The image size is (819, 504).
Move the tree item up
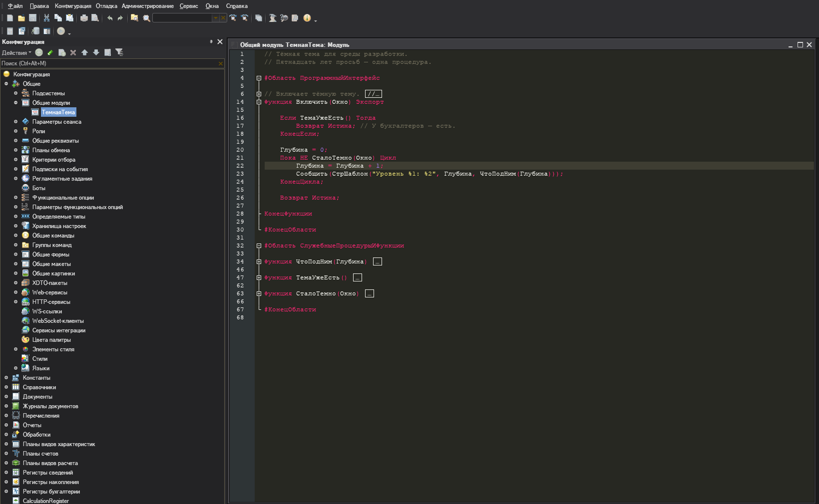click(84, 52)
